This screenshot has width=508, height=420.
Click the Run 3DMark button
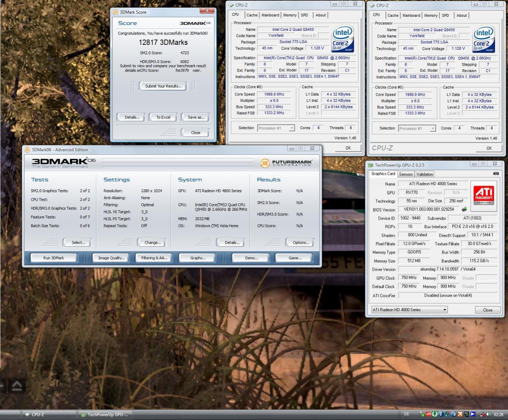[54, 258]
